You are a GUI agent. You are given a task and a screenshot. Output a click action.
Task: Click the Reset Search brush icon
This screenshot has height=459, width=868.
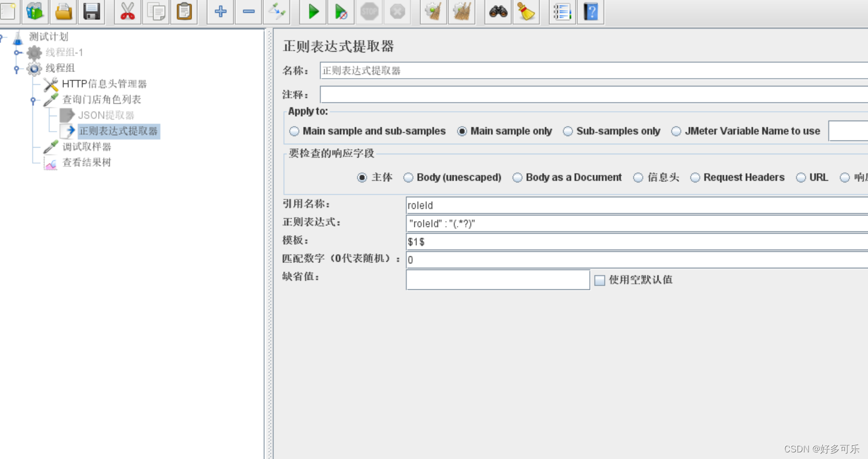pos(526,11)
